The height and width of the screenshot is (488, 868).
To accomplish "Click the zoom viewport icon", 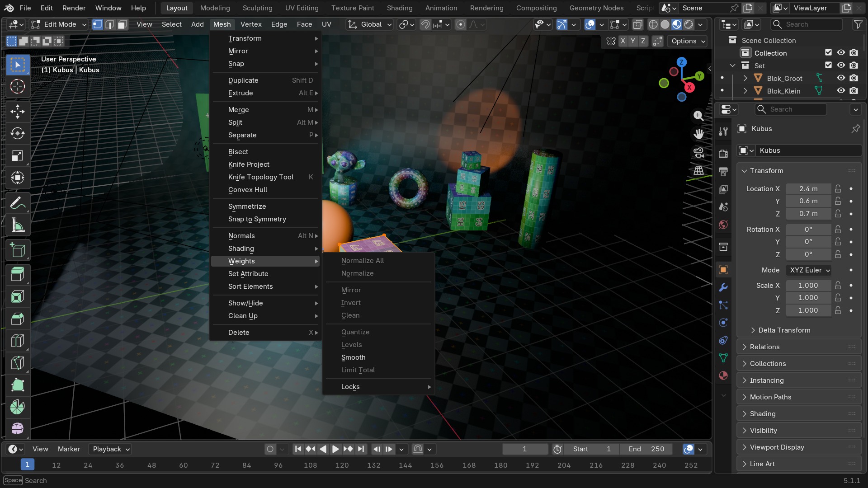I will pos(698,116).
